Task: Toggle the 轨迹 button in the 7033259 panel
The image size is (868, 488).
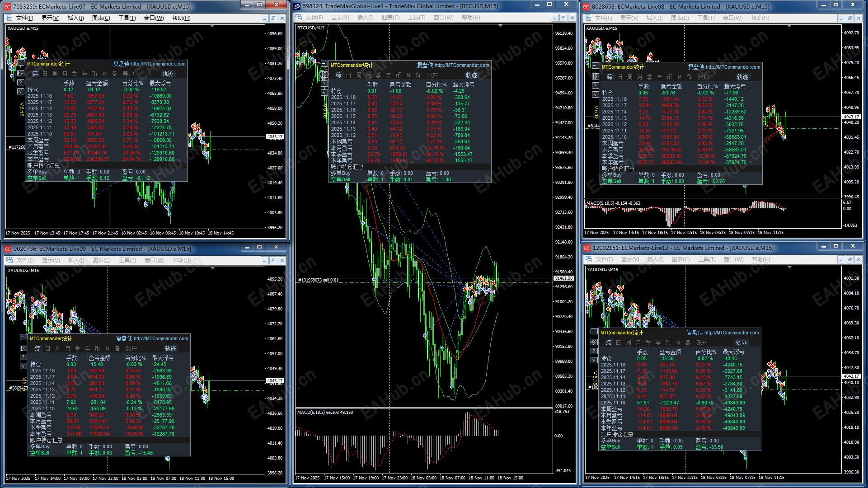Action: click(x=168, y=74)
